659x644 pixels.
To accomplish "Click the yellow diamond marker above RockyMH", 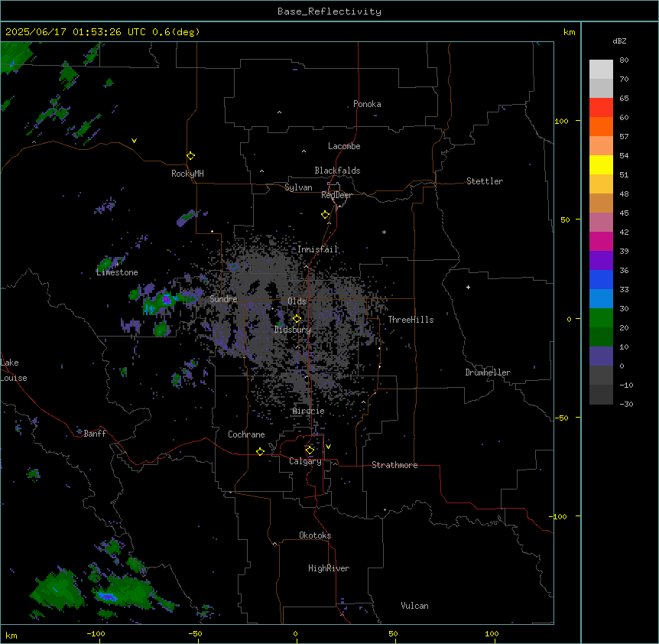I will [x=190, y=156].
